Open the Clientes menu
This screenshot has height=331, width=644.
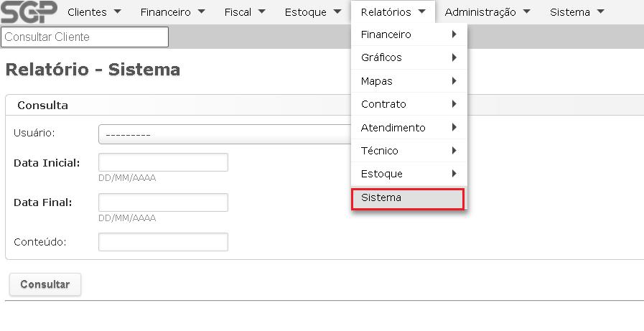[x=94, y=12]
